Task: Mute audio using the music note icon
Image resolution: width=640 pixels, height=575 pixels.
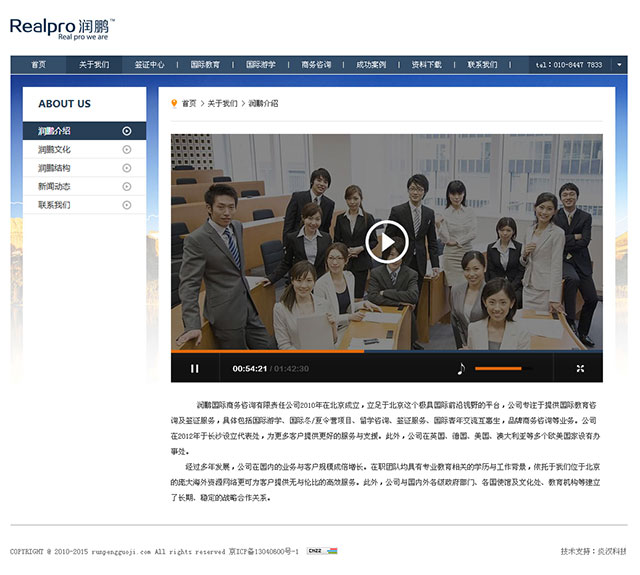Action: (x=461, y=368)
